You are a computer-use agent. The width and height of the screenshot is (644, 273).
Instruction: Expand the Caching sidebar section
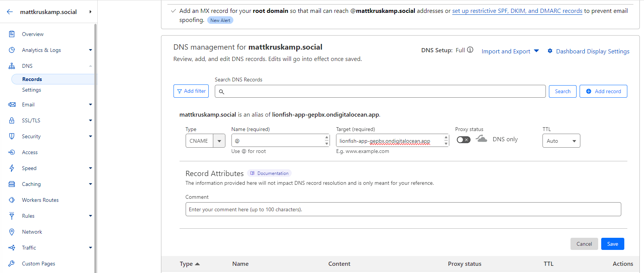[91, 184]
